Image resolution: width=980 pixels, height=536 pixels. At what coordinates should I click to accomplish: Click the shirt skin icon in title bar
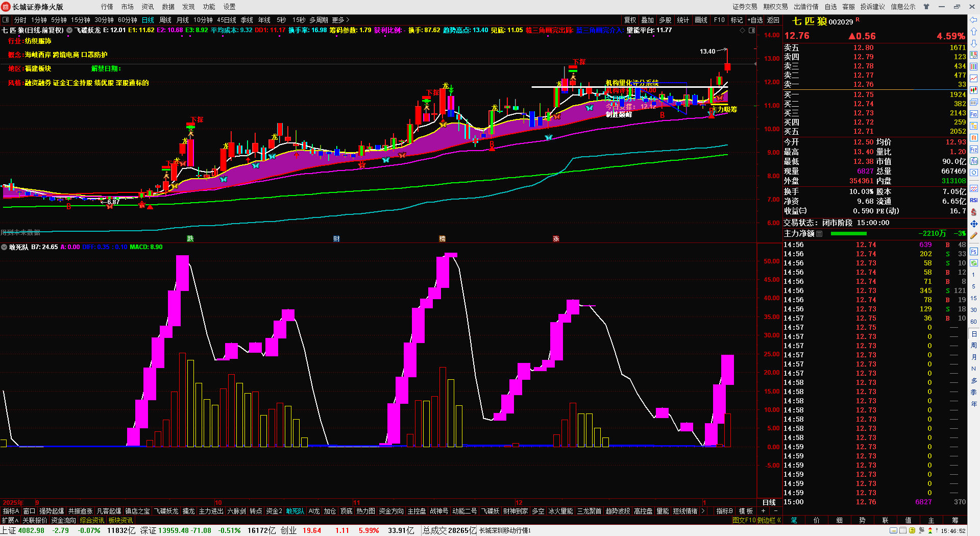[926, 7]
